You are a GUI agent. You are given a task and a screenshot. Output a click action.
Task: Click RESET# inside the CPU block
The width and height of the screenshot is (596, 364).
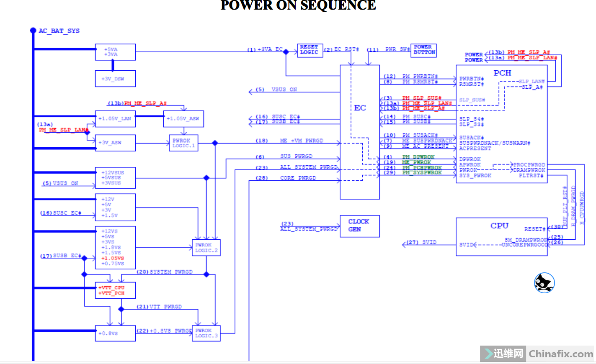tap(535, 229)
